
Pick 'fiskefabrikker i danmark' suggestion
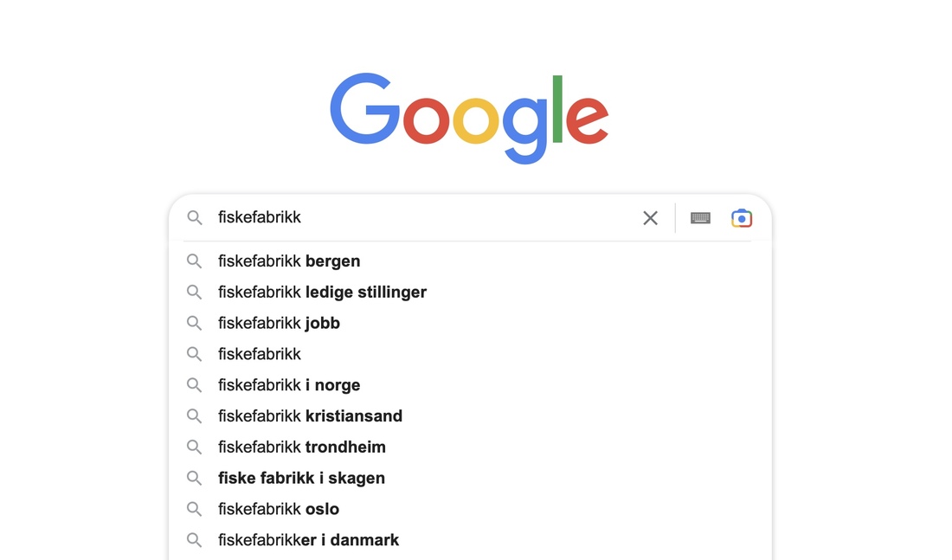tap(308, 540)
